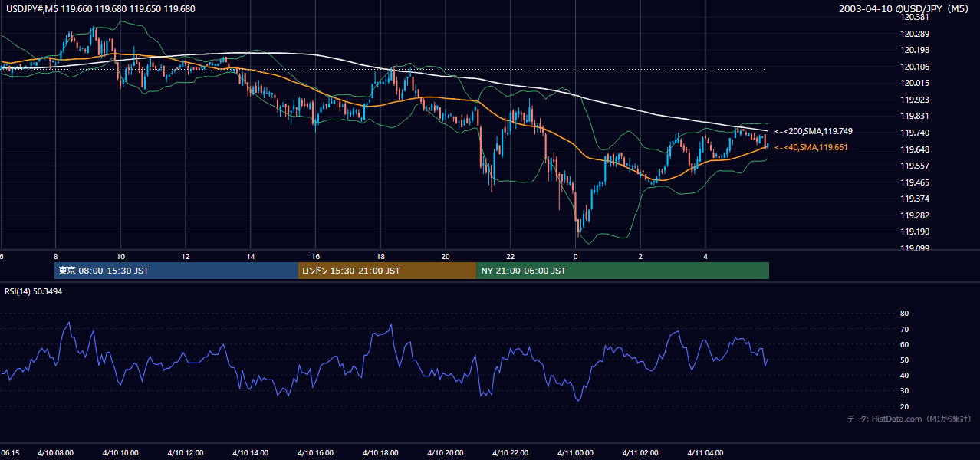Click hour label 8 under price chart
The width and height of the screenshot is (980, 460).
(55, 255)
